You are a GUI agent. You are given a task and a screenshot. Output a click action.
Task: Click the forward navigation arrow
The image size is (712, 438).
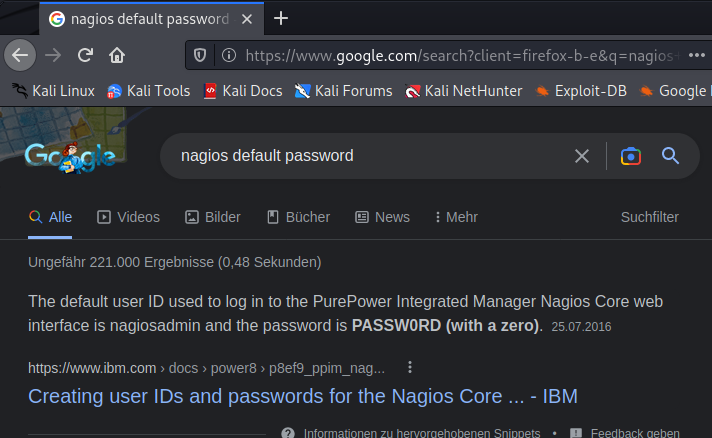53,55
